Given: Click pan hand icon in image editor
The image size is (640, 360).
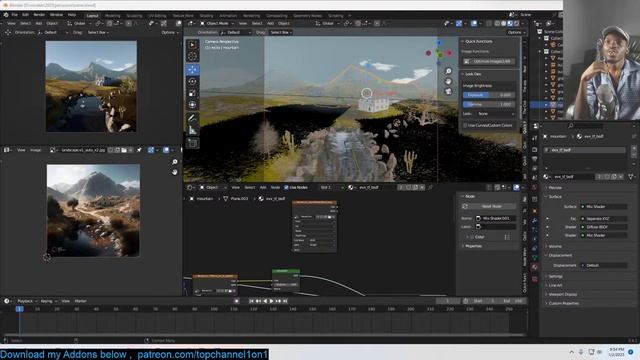Looking at the screenshot, I should [x=175, y=172].
